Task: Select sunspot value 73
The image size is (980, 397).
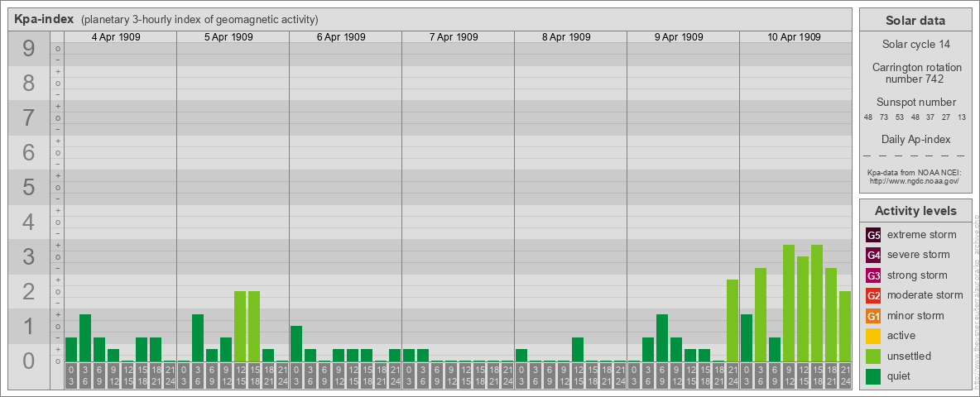Action: (884, 117)
